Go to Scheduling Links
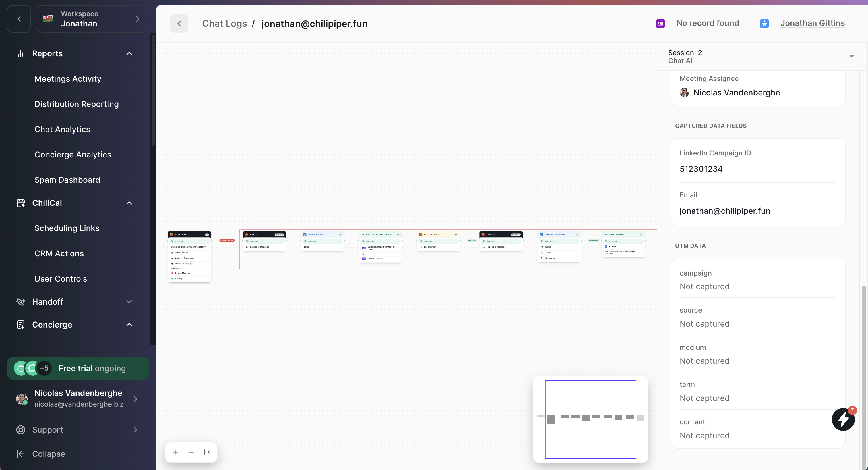 click(67, 228)
